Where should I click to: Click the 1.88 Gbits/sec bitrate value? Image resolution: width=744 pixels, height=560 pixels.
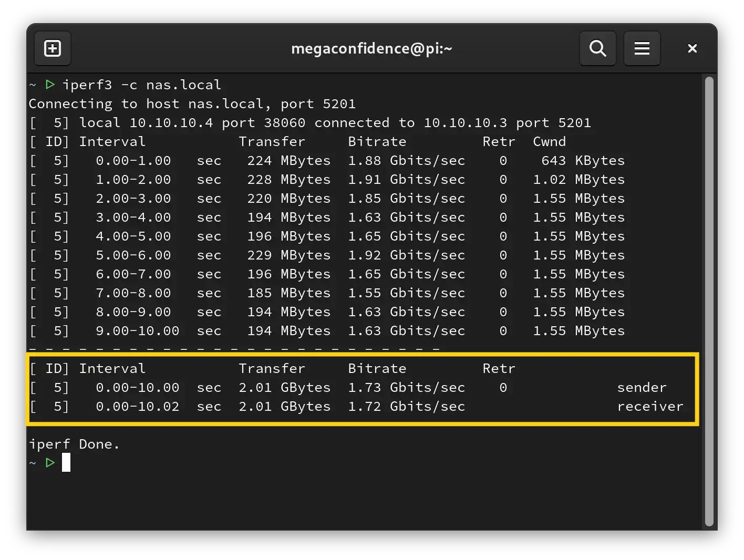[x=407, y=160]
